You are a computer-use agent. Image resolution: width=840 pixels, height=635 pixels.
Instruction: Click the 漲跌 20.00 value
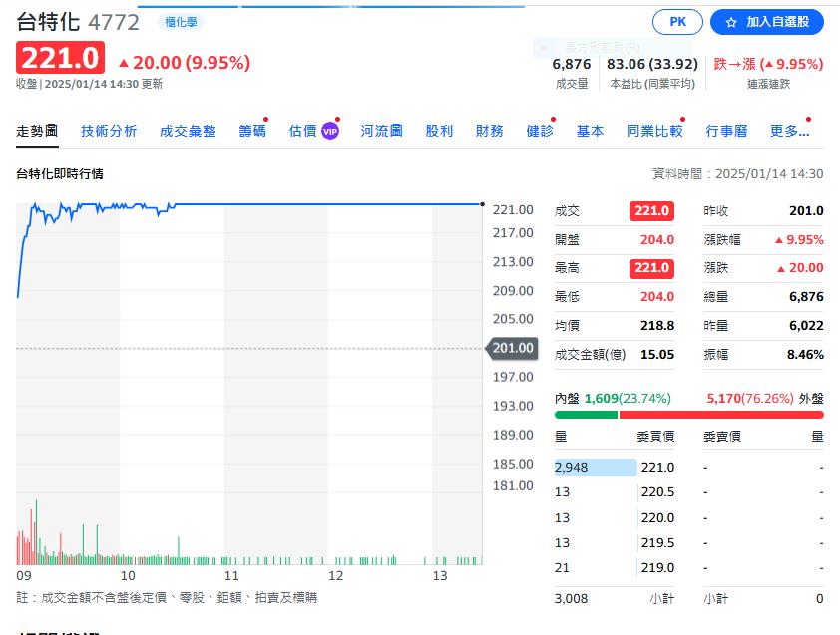pyautogui.click(x=800, y=268)
